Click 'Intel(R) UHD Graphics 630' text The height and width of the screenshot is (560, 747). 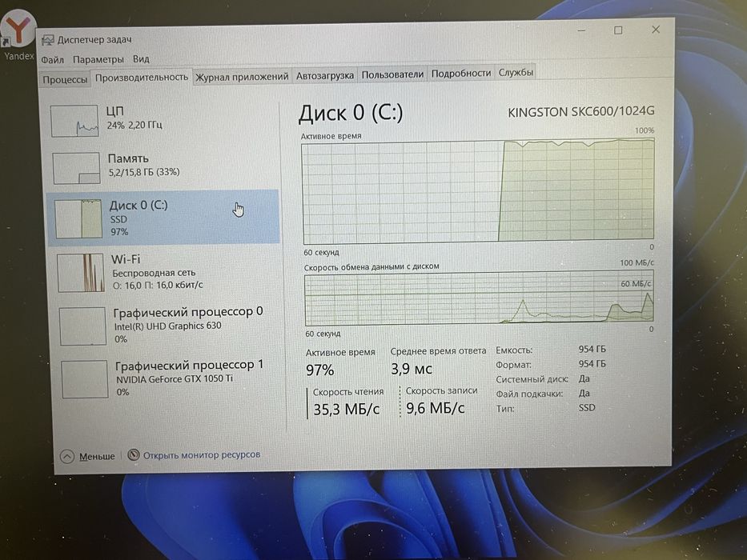pos(167,326)
